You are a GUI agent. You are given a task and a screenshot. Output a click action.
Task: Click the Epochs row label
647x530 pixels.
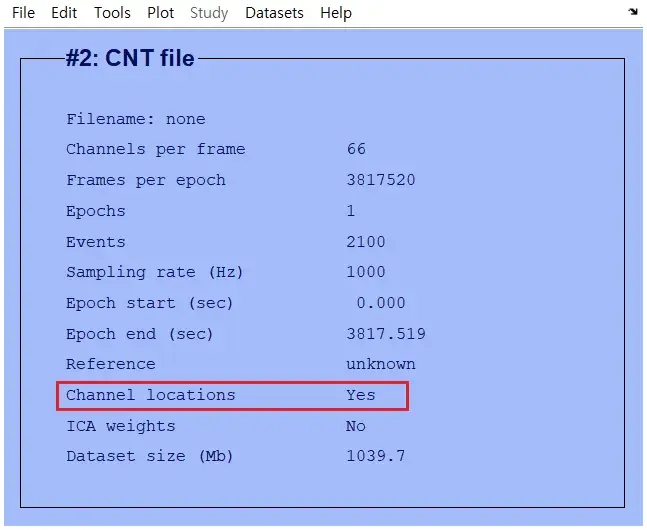tap(96, 211)
